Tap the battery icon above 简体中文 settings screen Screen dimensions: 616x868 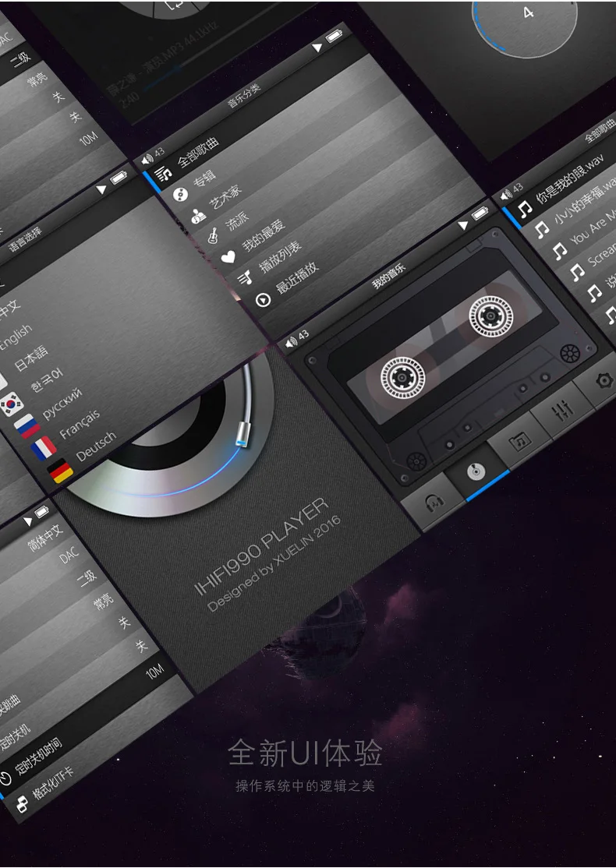tap(42, 512)
